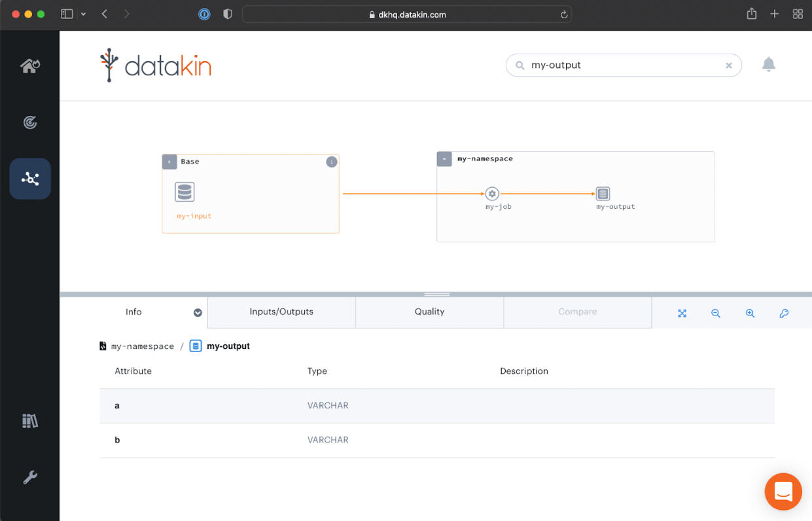The height and width of the screenshot is (521, 812).
Task: Select the my-output dataset node in the graph
Action: coord(603,194)
